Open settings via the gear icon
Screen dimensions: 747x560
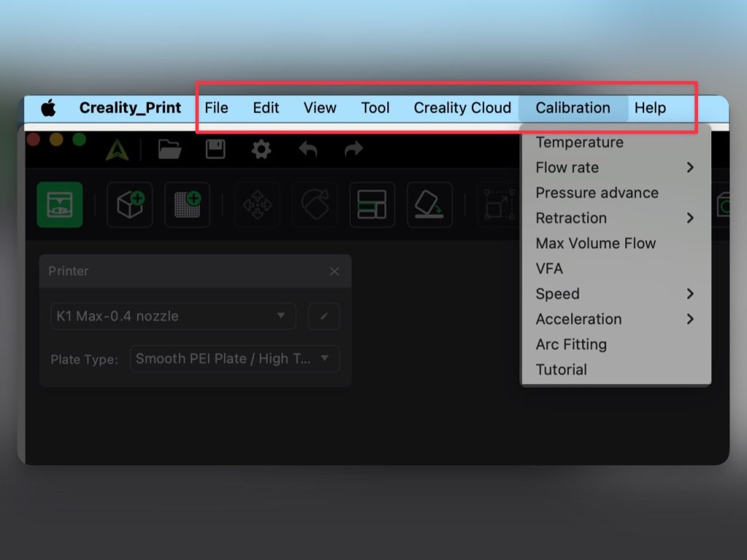261,149
